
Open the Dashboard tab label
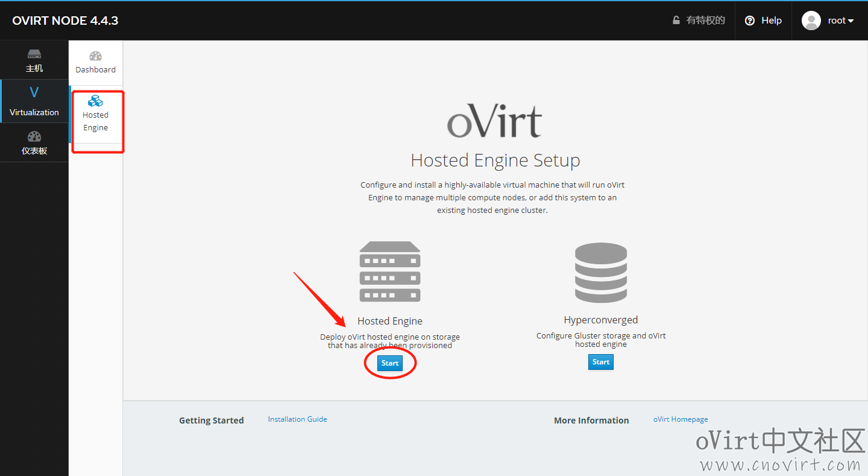pyautogui.click(x=95, y=69)
